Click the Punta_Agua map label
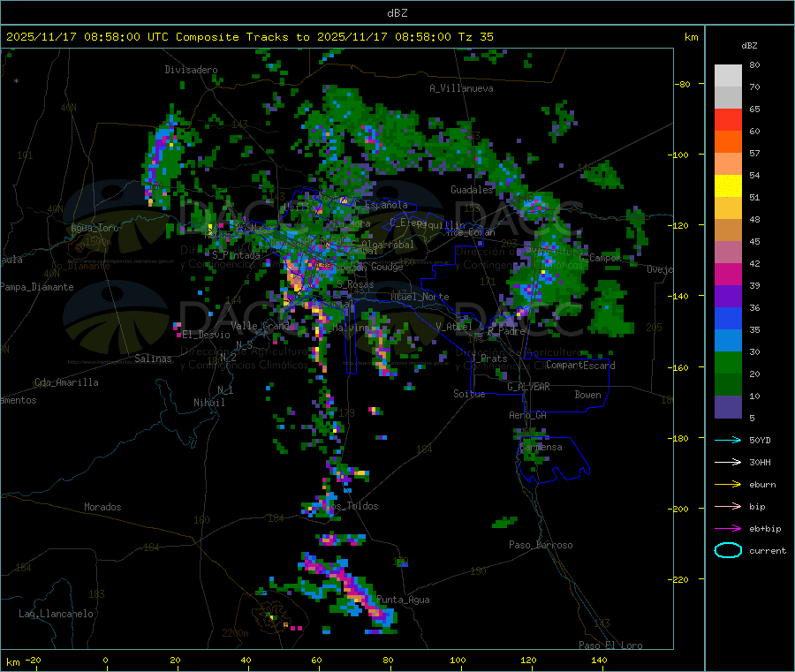This screenshot has height=672, width=795. tap(403, 600)
